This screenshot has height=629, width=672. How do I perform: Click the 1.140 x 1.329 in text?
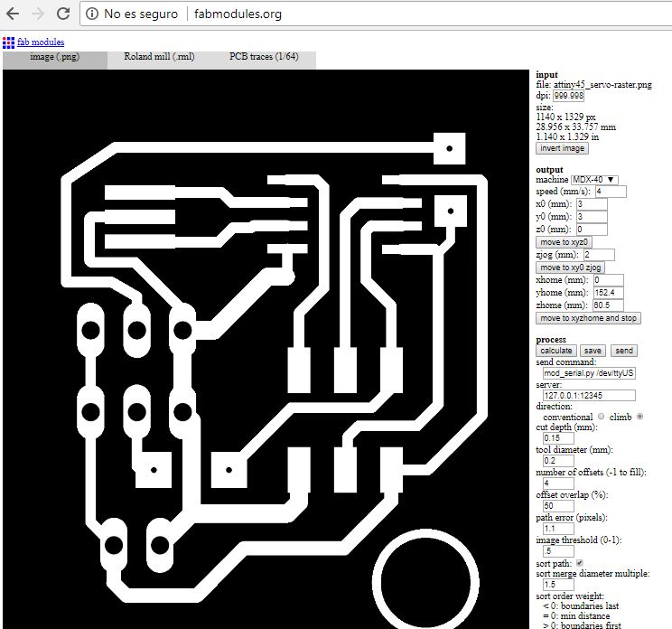(x=567, y=137)
